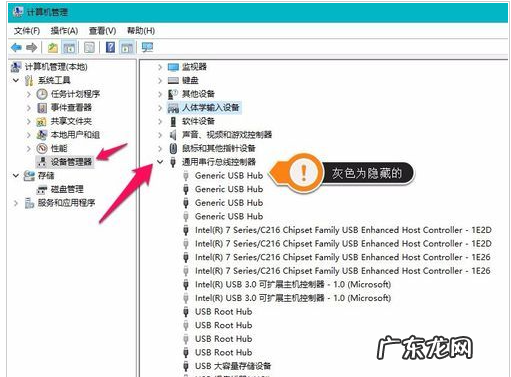The height and width of the screenshot is (377, 511).
Task: Click the speaker icon for 声音、视频和游戏控制器
Action: (173, 135)
